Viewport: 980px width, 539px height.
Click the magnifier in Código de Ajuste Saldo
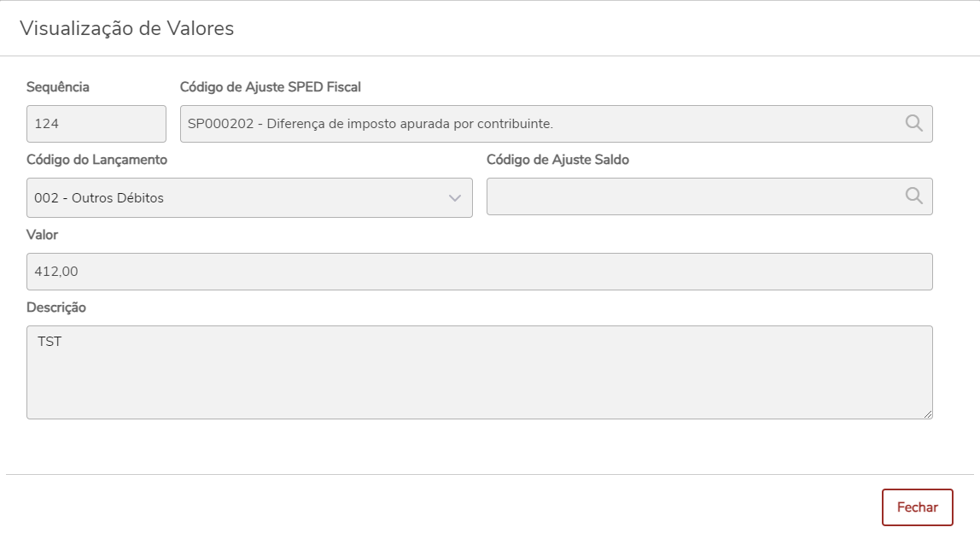point(913,196)
